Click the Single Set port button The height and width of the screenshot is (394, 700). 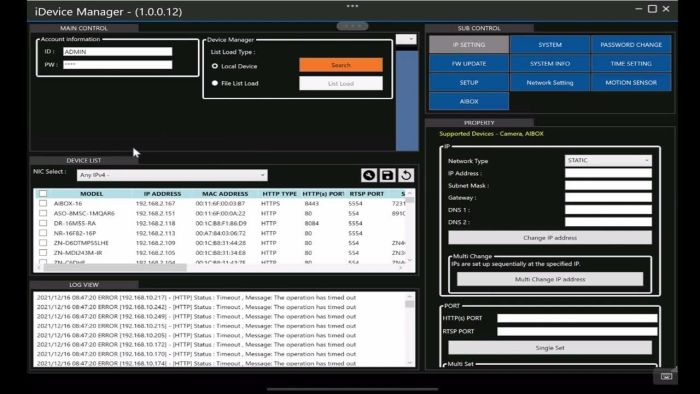[550, 348]
